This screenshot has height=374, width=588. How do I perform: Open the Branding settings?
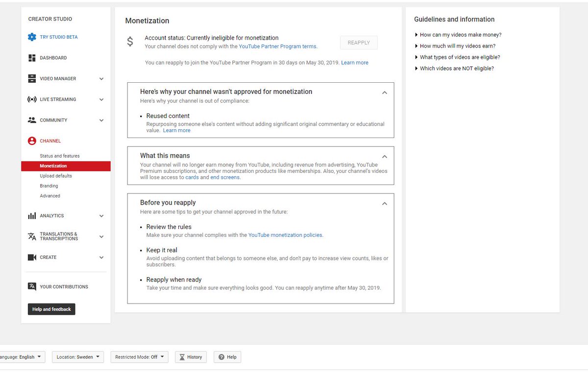(49, 186)
